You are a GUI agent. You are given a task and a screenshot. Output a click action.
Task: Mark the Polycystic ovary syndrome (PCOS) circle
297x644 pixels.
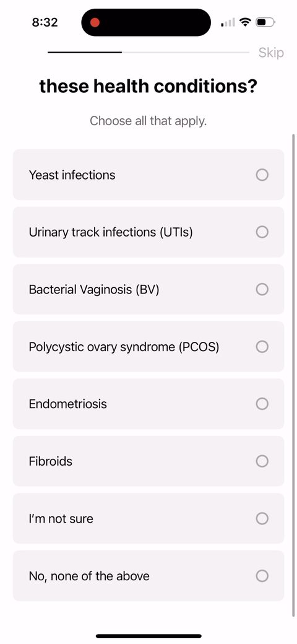(262, 347)
